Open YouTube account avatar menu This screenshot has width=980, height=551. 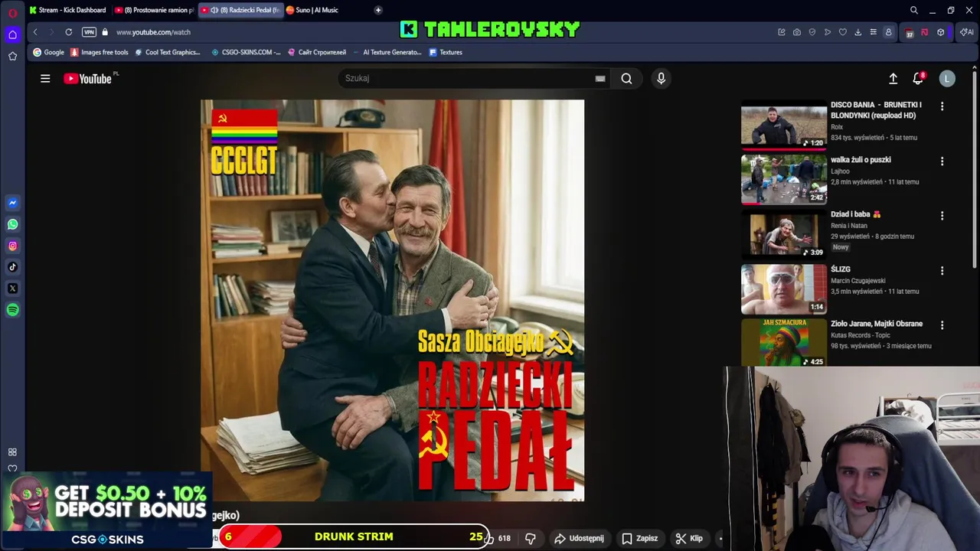[x=947, y=78]
